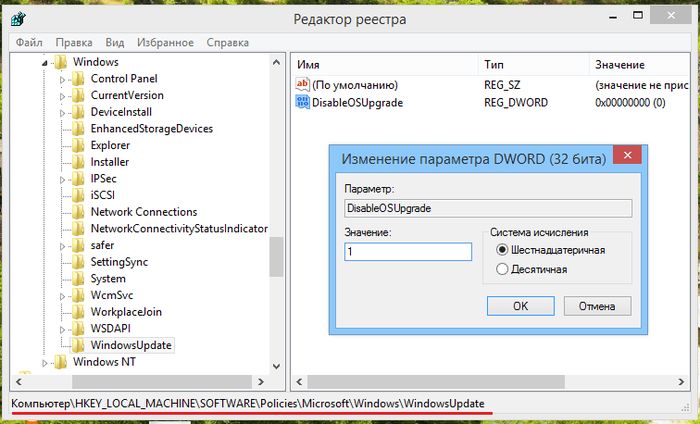Click the Параметр field showing DisableOSUpgrade

pyautogui.click(x=488, y=208)
